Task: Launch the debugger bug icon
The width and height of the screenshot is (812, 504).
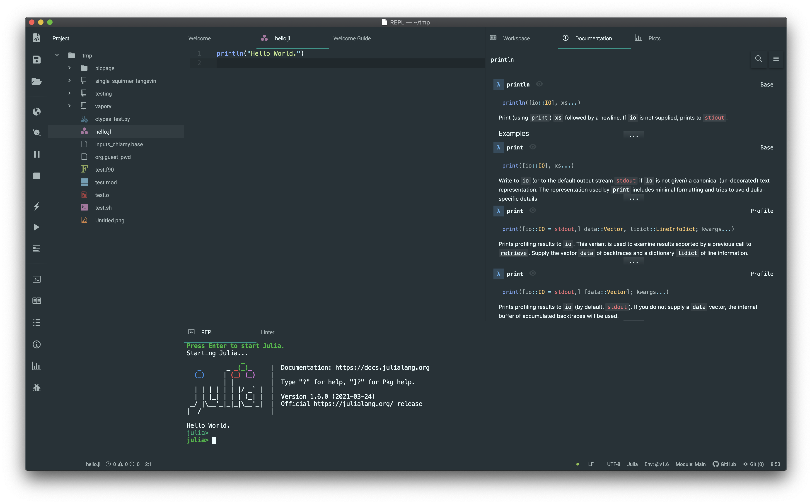Action: 37,387
